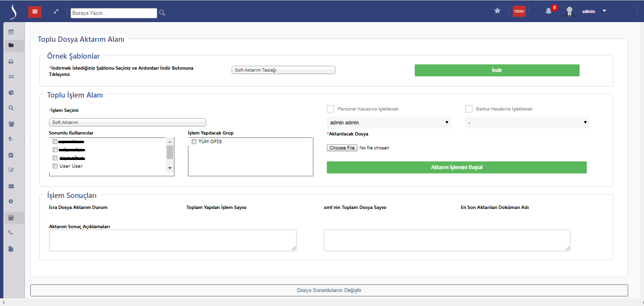Select the User User checkbox

55,166
